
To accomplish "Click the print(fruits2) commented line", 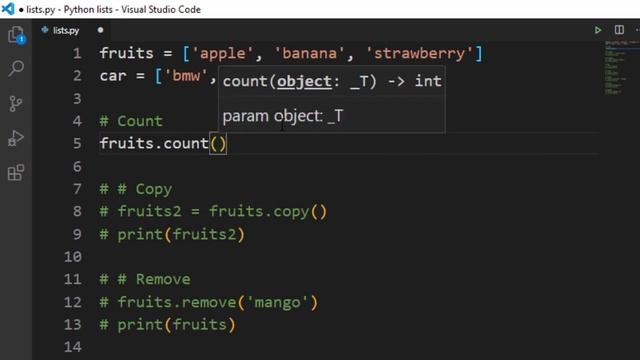I will click(172, 234).
